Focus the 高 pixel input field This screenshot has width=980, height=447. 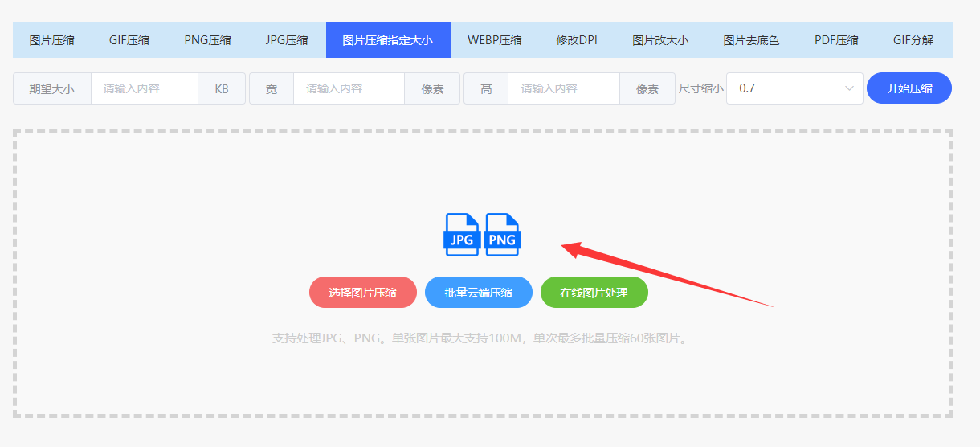click(x=564, y=88)
